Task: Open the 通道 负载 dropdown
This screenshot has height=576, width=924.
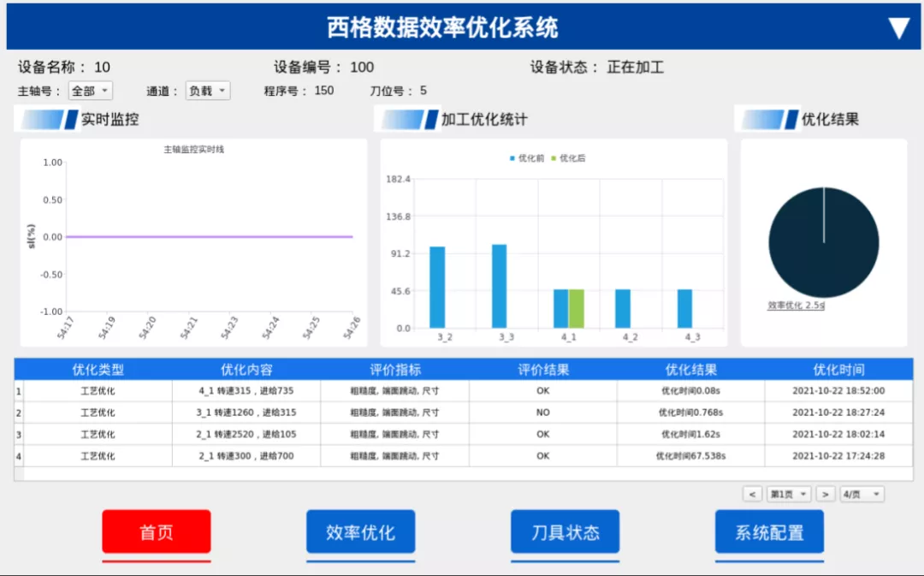Action: click(x=207, y=91)
